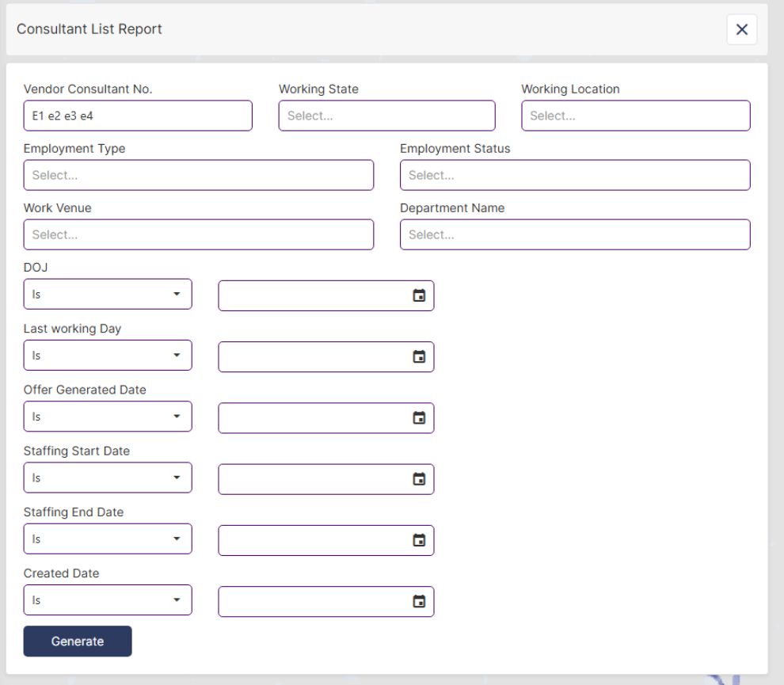This screenshot has height=685, width=784.
Task: Open the Offer Generated Date calendar icon
Action: click(x=419, y=418)
